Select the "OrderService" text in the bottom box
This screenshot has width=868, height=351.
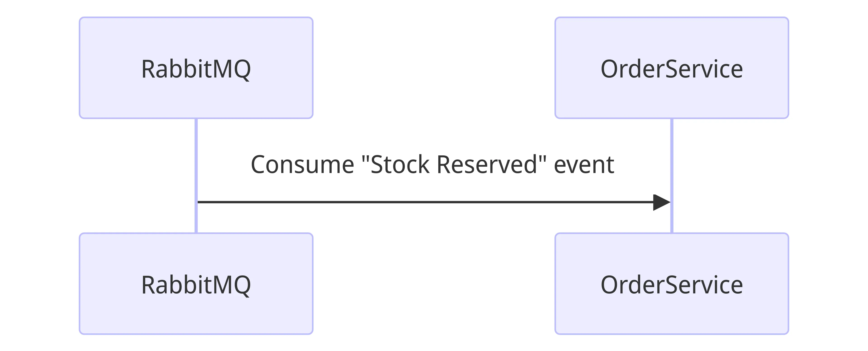point(672,285)
